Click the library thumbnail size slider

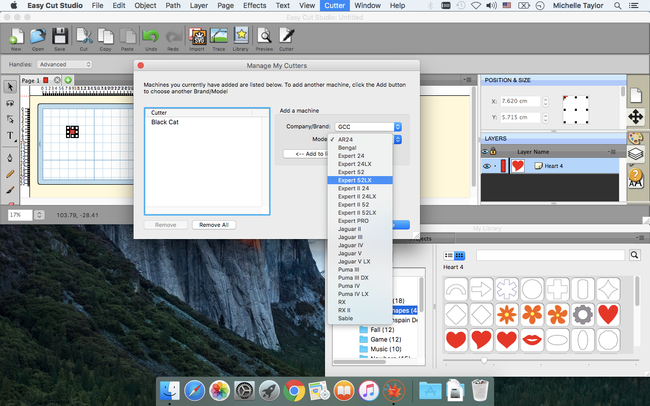(484, 361)
